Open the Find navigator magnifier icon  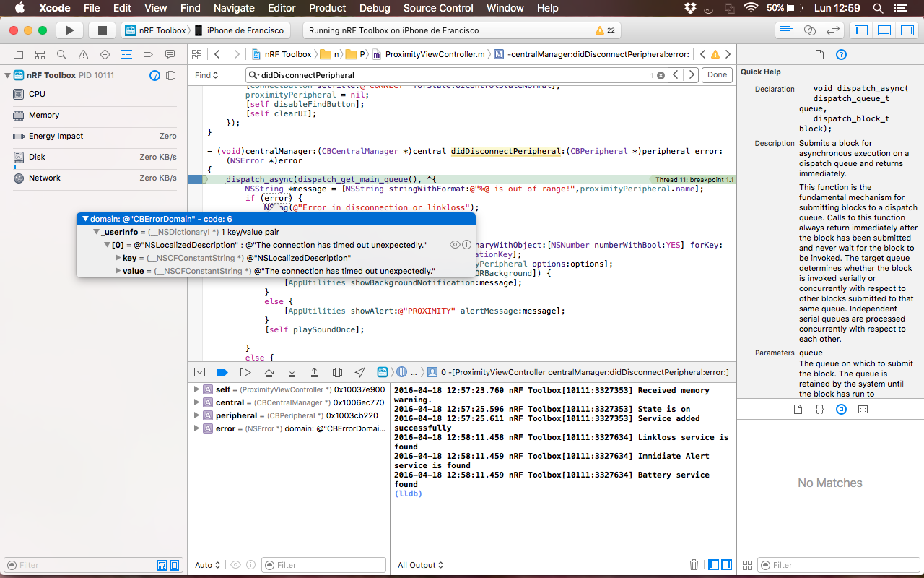click(62, 55)
